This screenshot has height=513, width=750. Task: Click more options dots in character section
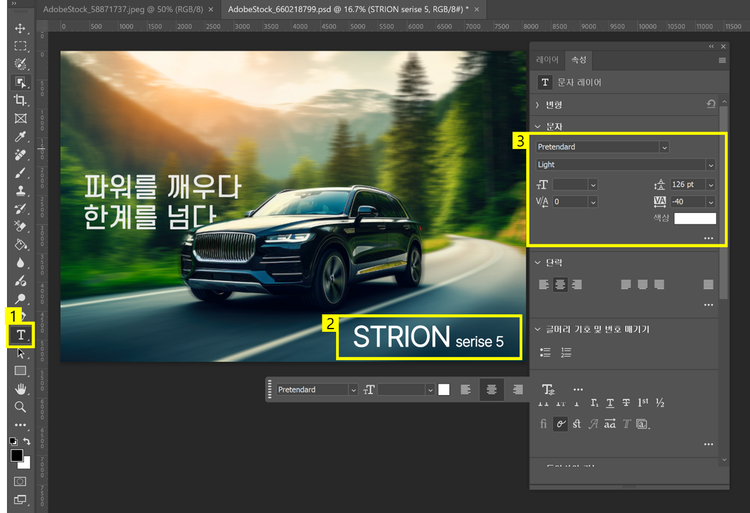coord(708,238)
